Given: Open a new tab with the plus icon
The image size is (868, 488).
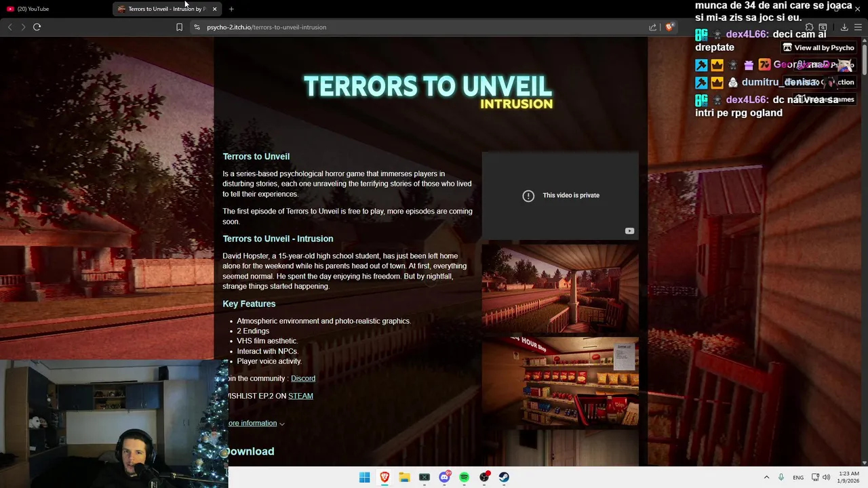Looking at the screenshot, I should (x=231, y=9).
